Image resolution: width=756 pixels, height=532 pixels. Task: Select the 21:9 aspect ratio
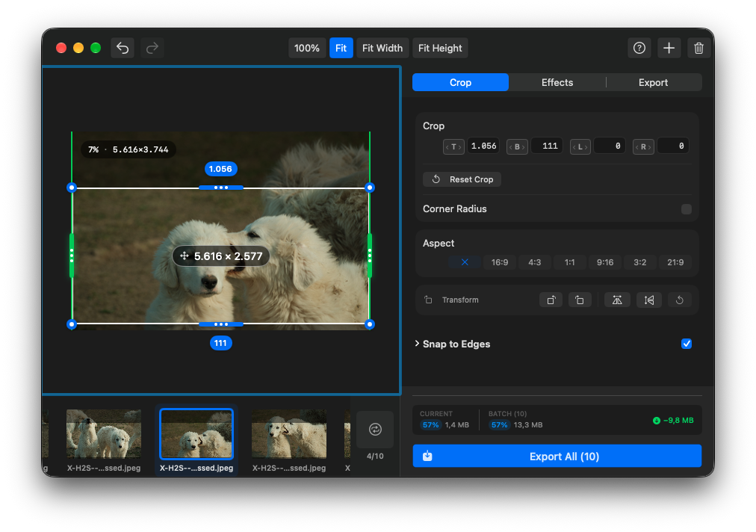[675, 262]
